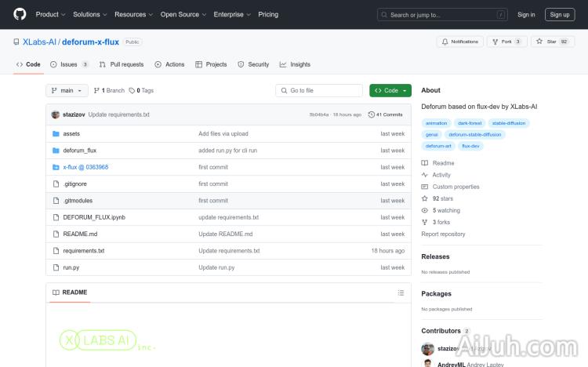Viewport: 588px width, 367px height.
Task: Open the README.md file link
Action: pos(80,234)
